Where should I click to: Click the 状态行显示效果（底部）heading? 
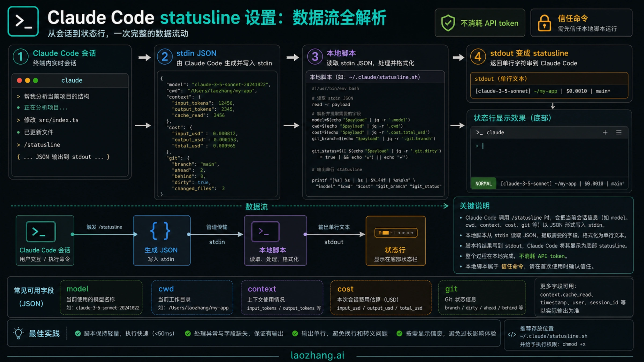click(512, 118)
